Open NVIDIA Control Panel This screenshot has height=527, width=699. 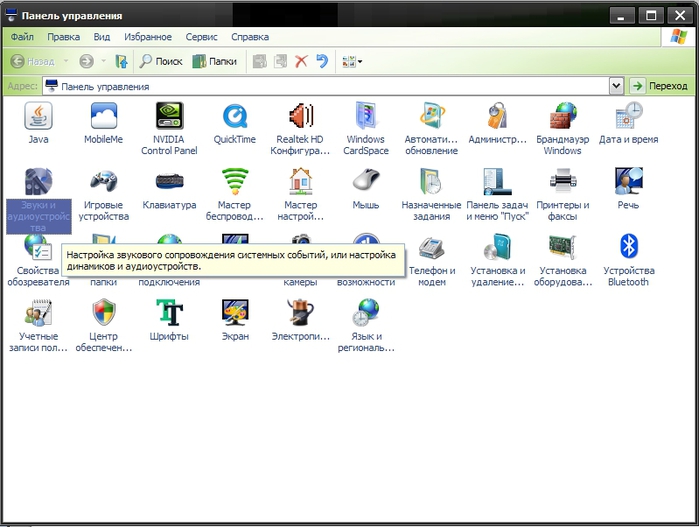pos(169,128)
